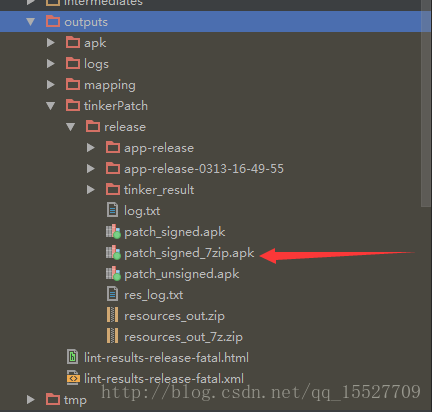Select the logs folder name
The height and width of the screenshot is (412, 432).
[x=96, y=64]
